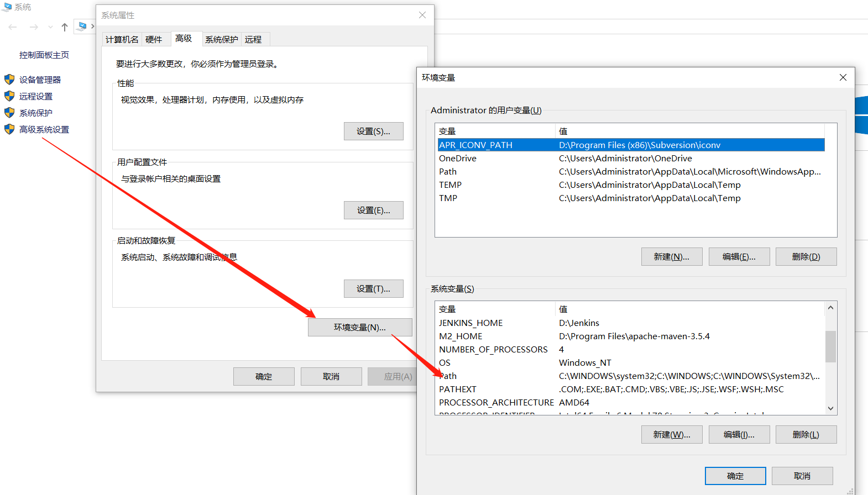Select the PATHEXT system variable

coord(631,389)
